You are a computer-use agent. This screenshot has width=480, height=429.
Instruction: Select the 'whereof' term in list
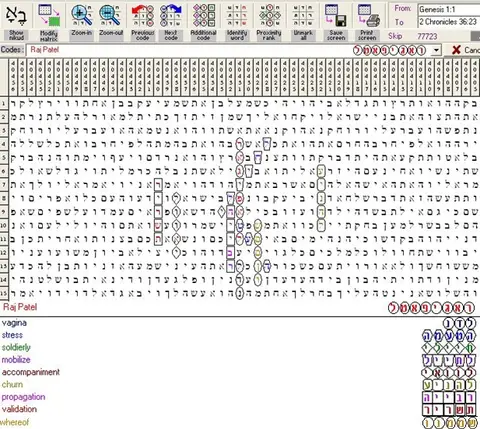pos(15,422)
